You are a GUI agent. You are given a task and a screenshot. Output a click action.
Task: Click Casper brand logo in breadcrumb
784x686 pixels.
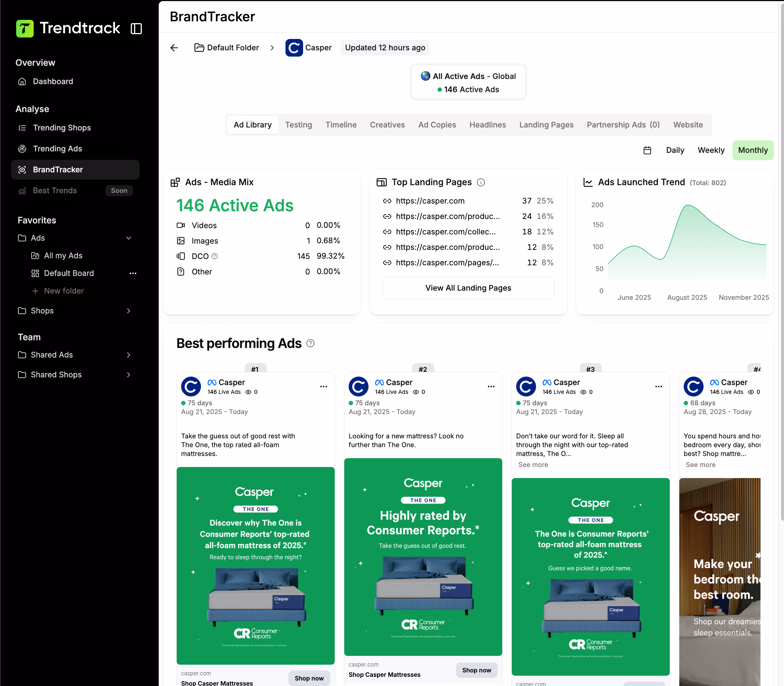(x=294, y=48)
